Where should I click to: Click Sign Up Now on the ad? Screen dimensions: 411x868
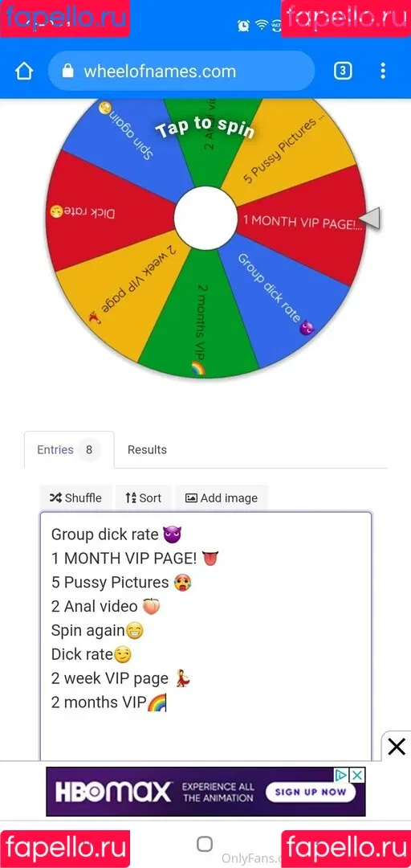311,792
